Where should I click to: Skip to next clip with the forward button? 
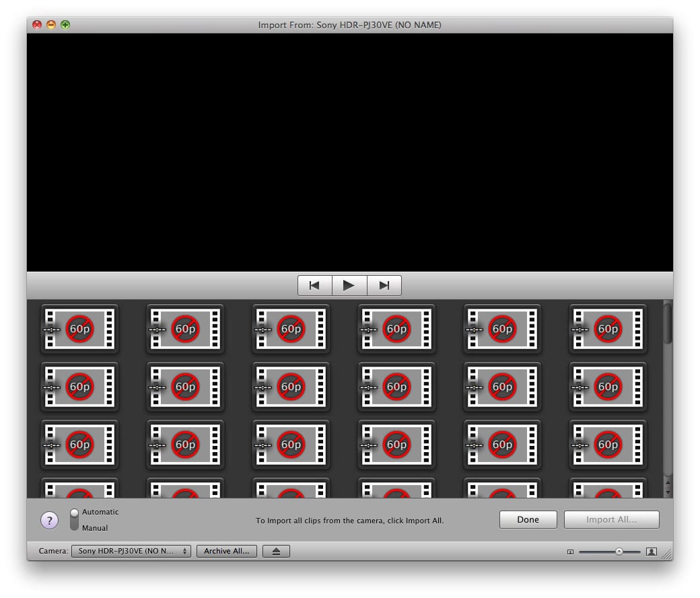click(x=384, y=285)
